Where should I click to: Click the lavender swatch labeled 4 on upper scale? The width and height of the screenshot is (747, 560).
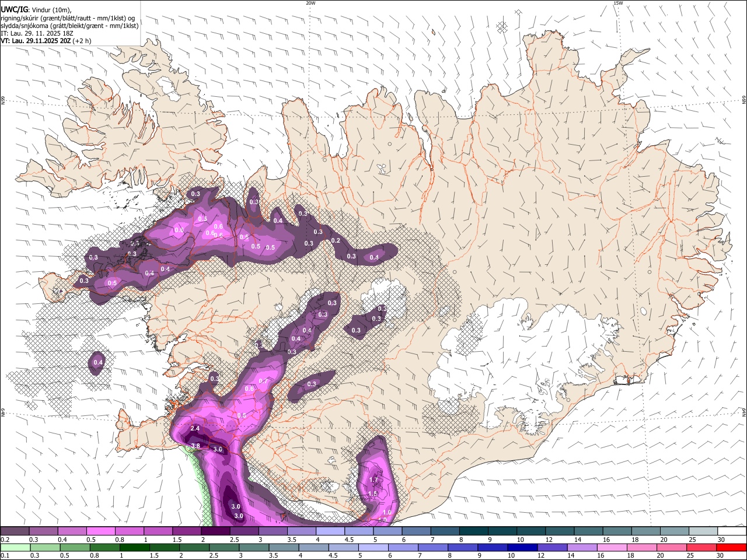point(330,531)
